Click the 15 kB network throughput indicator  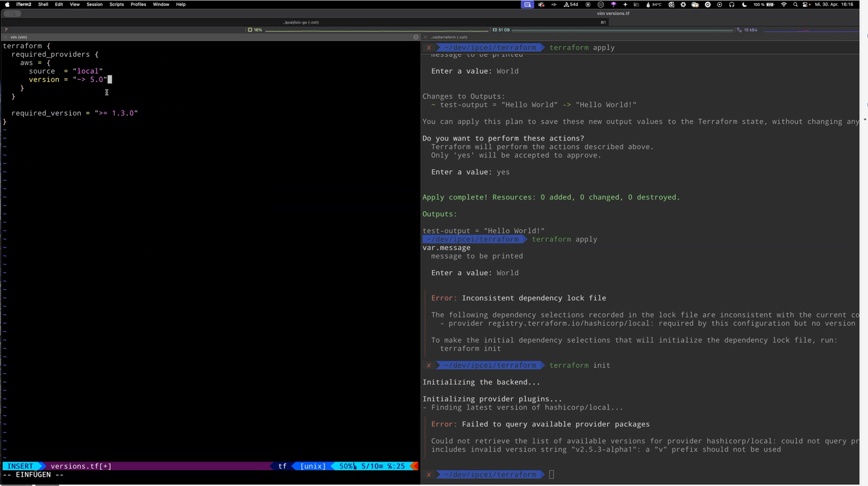[x=748, y=30]
